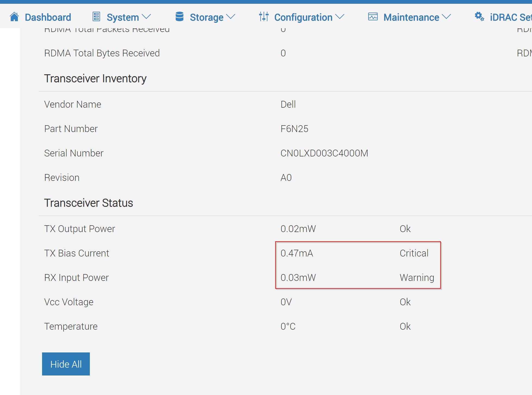
Task: Click the Dashboard home icon
Action: point(14,17)
